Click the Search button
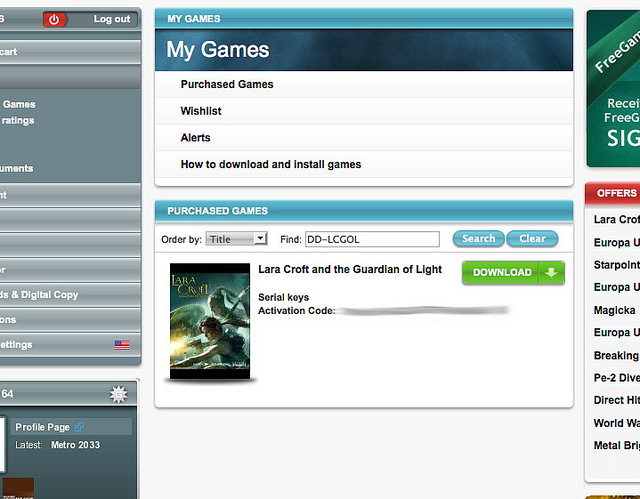 [478, 239]
